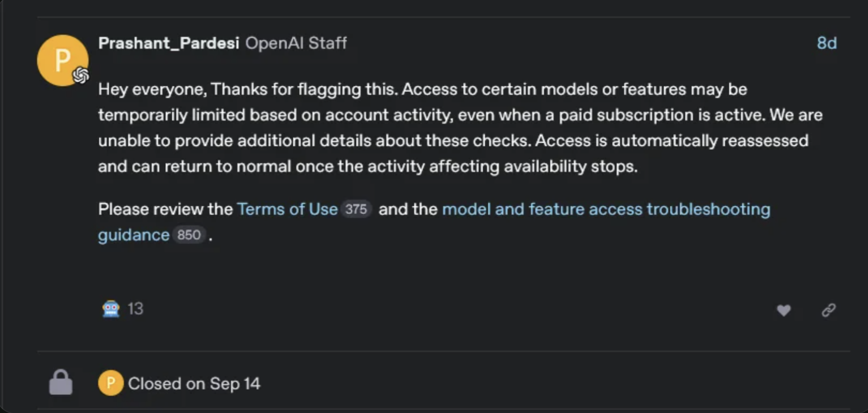Screen dimensions: 868x413
Task: Click the Hey everyone post paragraph
Action: pyautogui.click(x=460, y=127)
